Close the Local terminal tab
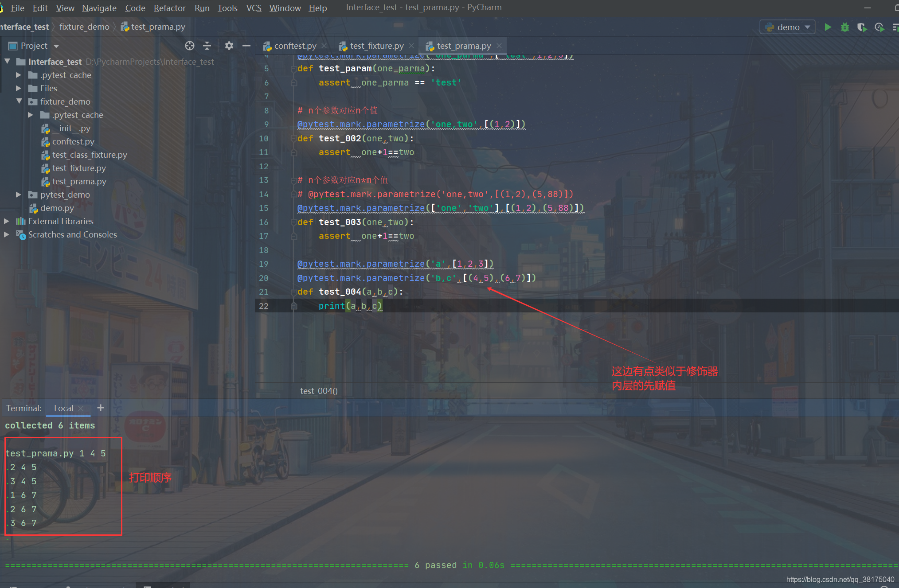 tap(81, 409)
